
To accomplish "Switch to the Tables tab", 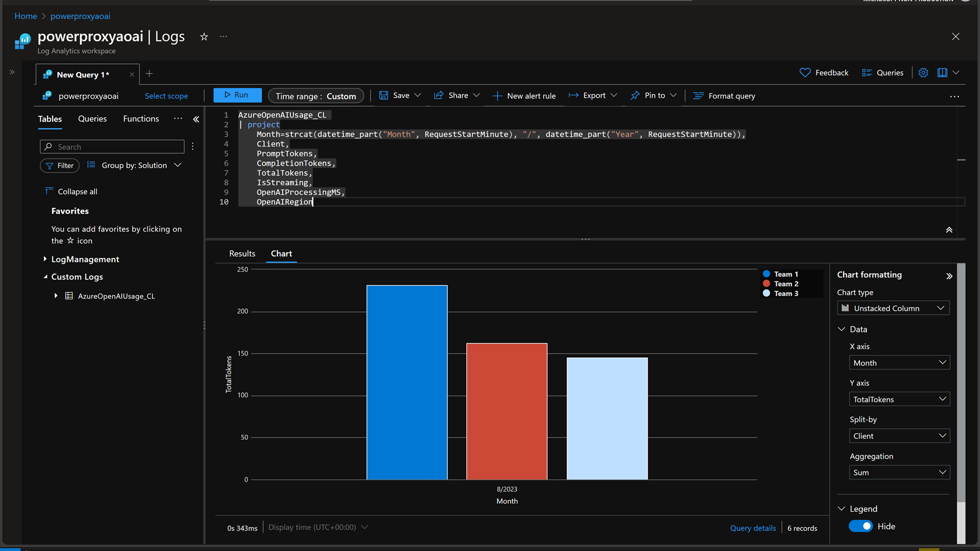I will (50, 119).
